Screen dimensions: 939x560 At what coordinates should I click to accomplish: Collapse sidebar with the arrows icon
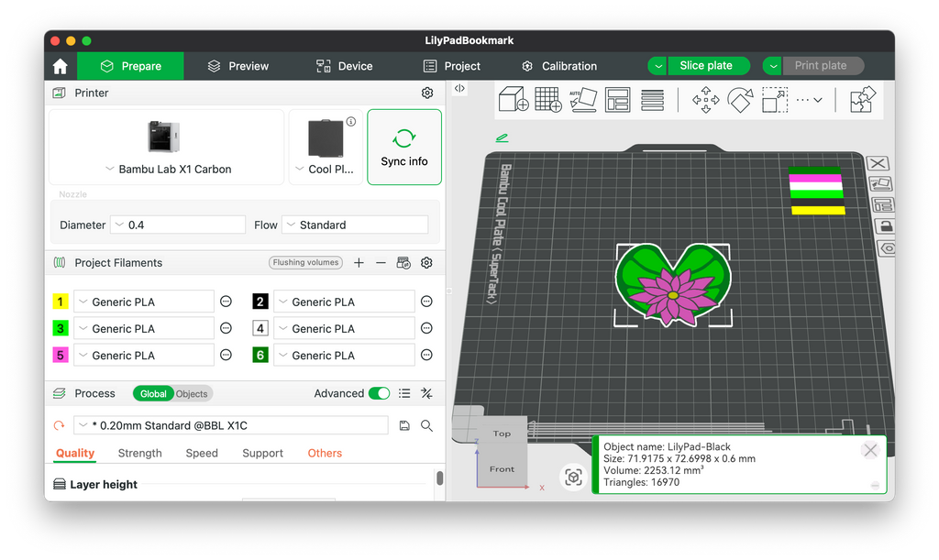[x=459, y=88]
